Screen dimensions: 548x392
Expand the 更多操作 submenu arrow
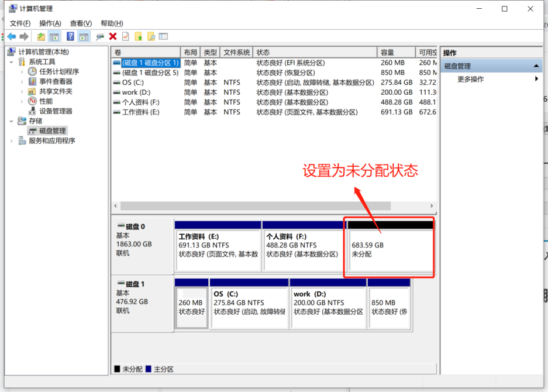point(536,78)
